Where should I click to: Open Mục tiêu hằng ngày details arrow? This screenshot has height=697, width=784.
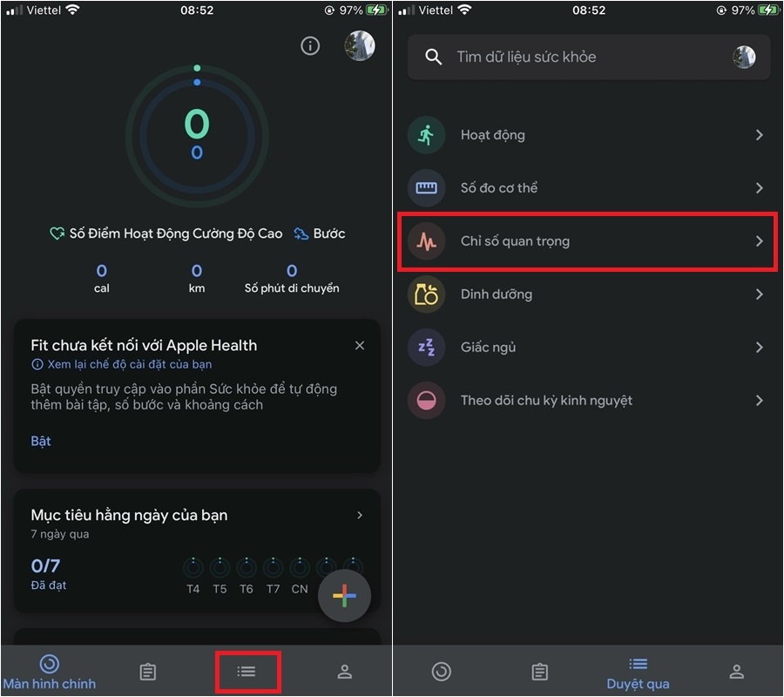click(x=360, y=515)
